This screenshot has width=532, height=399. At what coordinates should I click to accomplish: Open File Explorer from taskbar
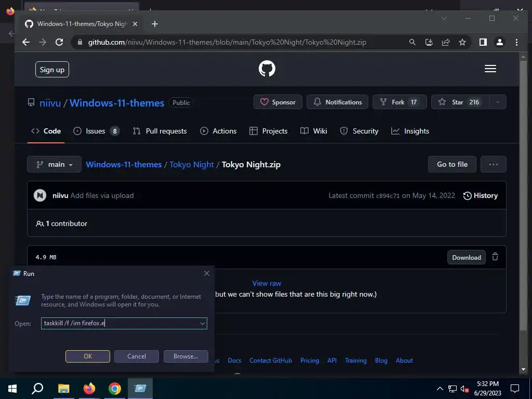[x=63, y=389]
